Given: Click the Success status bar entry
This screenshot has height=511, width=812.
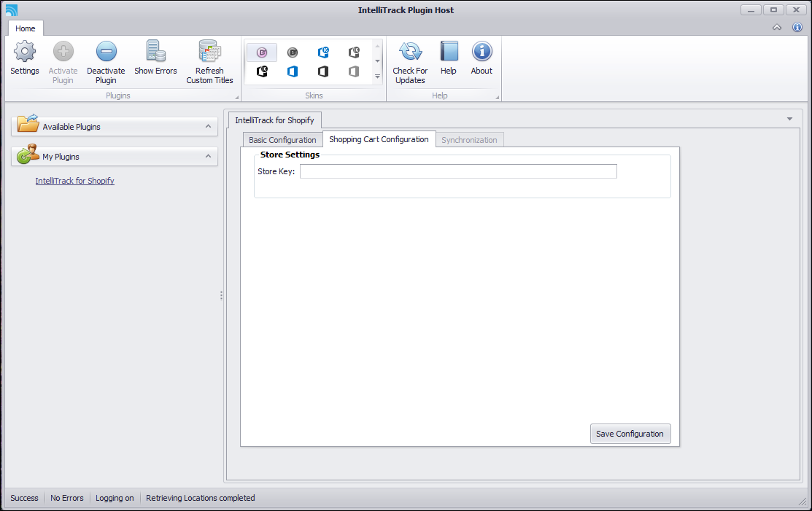Looking at the screenshot, I should coord(24,498).
